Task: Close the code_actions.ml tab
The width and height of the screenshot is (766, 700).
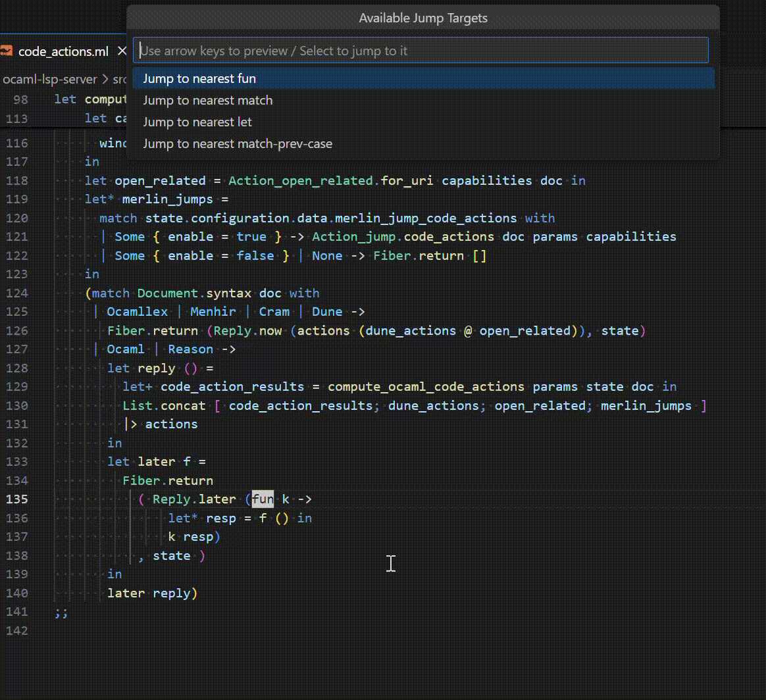Action: (121, 51)
